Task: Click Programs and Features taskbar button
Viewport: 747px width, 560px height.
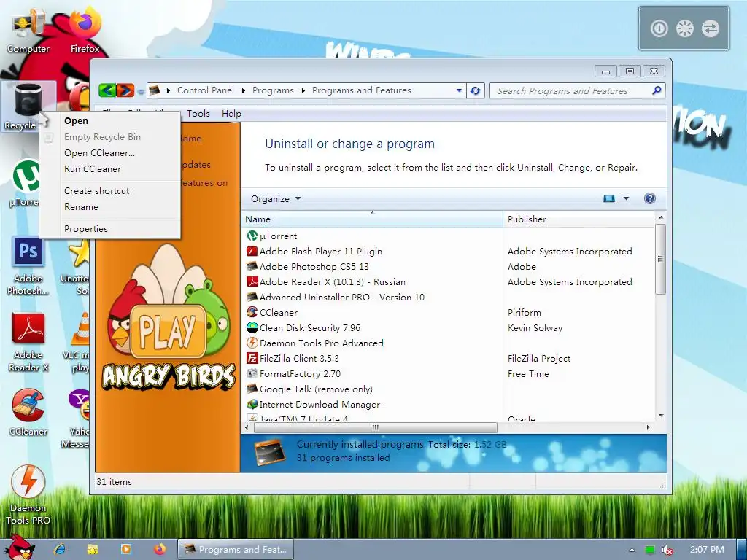Action: [236, 550]
